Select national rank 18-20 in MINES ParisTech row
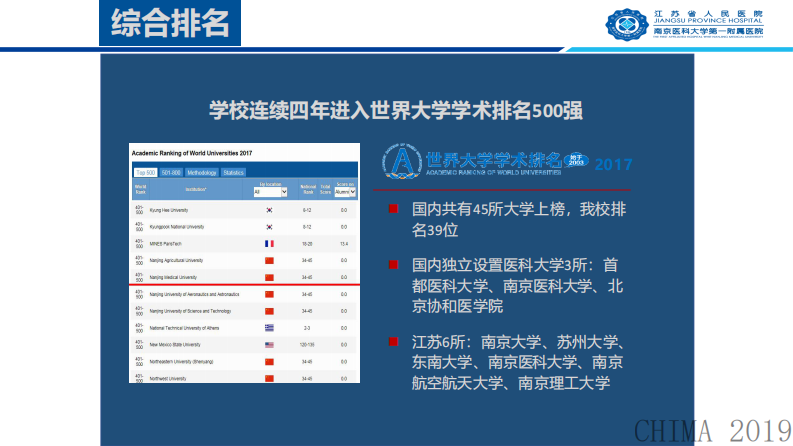The width and height of the screenshot is (793, 446). point(307,244)
